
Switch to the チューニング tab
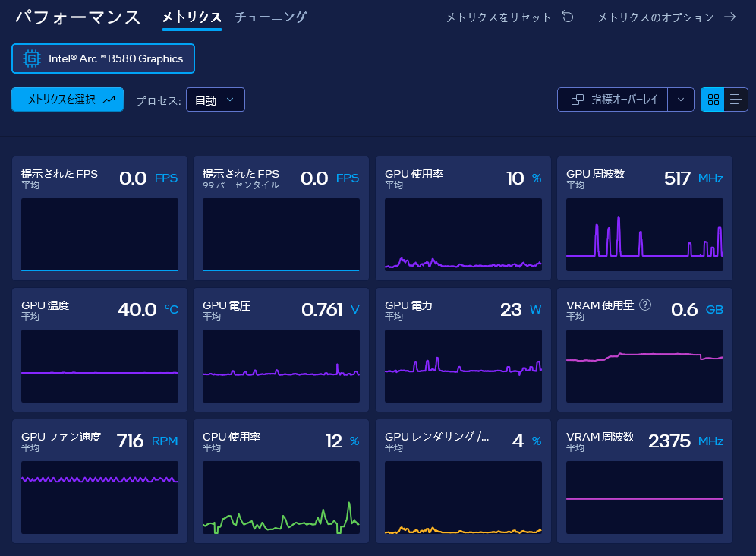(271, 17)
